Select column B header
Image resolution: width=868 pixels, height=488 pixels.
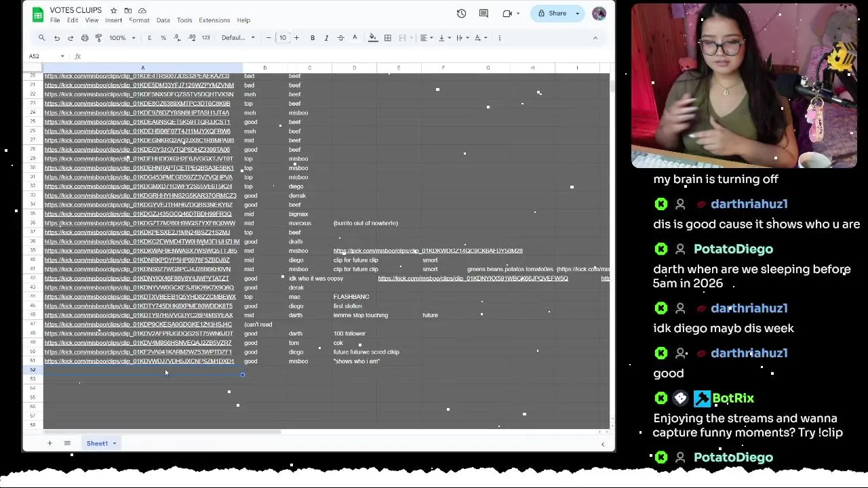click(x=264, y=68)
